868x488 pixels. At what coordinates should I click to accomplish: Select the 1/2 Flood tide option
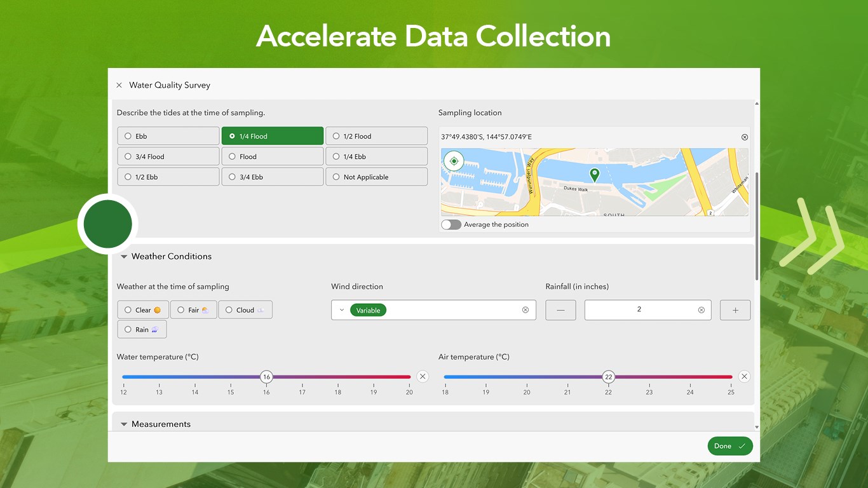pos(377,136)
